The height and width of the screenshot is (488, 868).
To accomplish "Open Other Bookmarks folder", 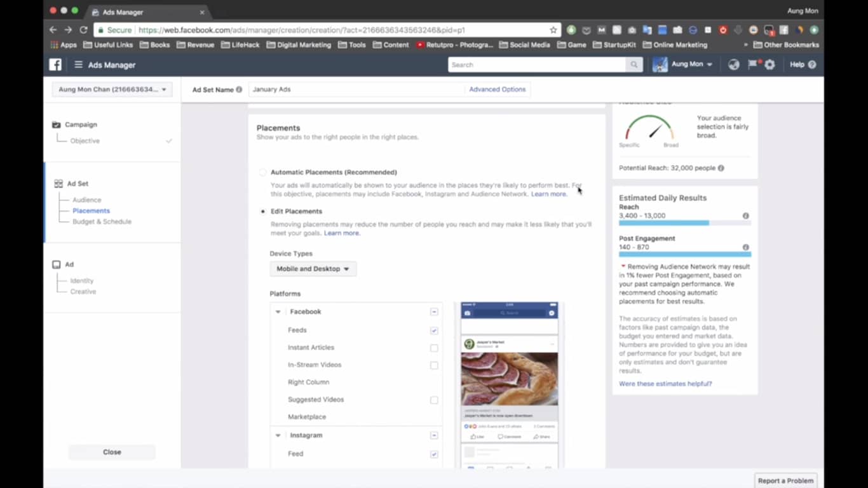I will (x=786, y=45).
